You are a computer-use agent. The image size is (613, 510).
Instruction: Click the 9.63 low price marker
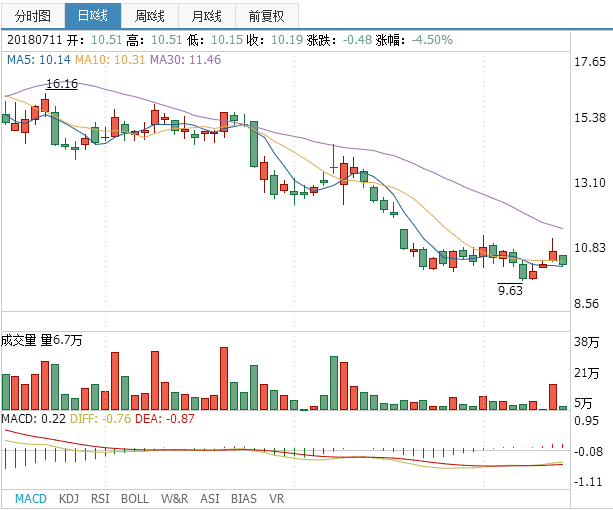coord(510,290)
